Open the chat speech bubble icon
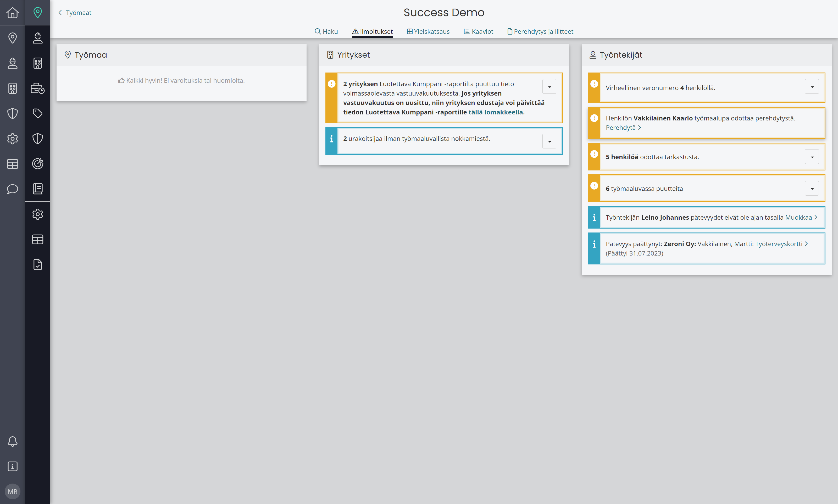This screenshot has height=504, width=838. (x=13, y=189)
